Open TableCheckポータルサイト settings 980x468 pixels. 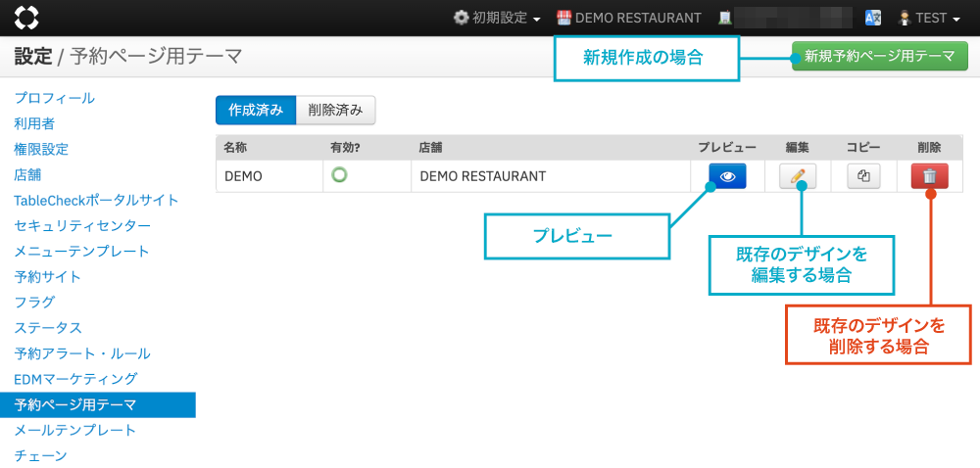coord(96,200)
